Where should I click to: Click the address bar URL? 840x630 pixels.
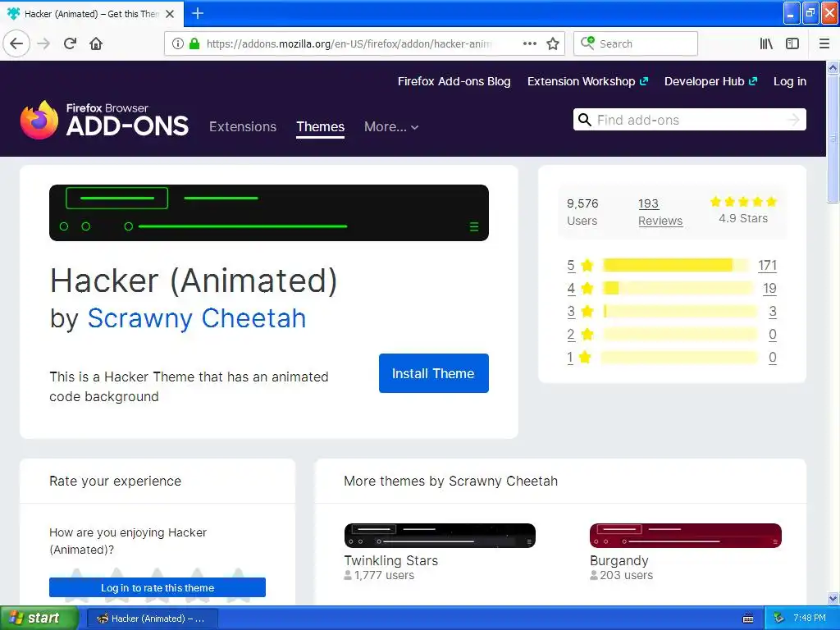tap(349, 44)
